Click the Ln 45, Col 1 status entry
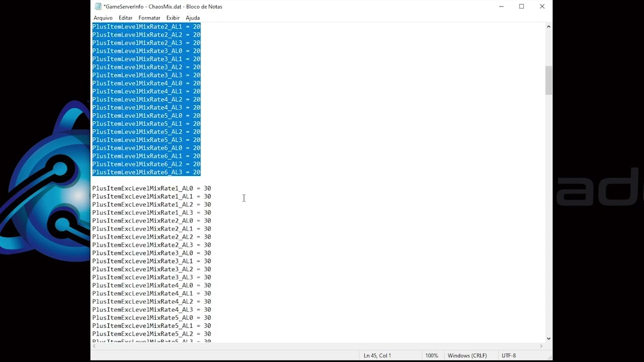 [x=377, y=355]
